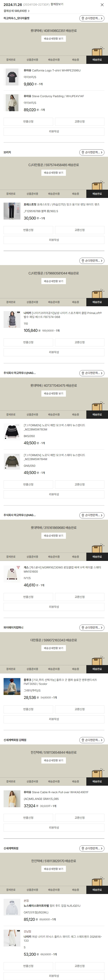Select the 배송완료 step in the first order's progress bar
Image resolution: width=108 pixels, height=980 pixels.
point(97,60)
